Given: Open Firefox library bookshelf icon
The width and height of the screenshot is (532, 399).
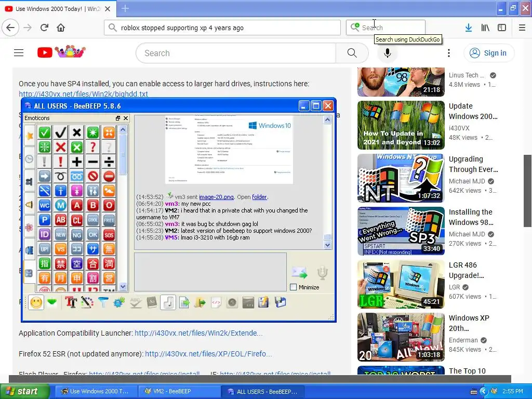Looking at the screenshot, I should point(485,28).
